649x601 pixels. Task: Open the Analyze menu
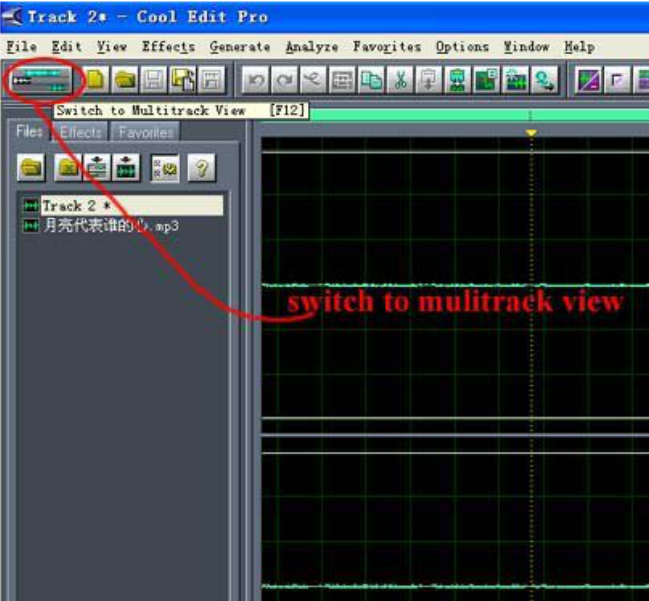pyautogui.click(x=312, y=47)
